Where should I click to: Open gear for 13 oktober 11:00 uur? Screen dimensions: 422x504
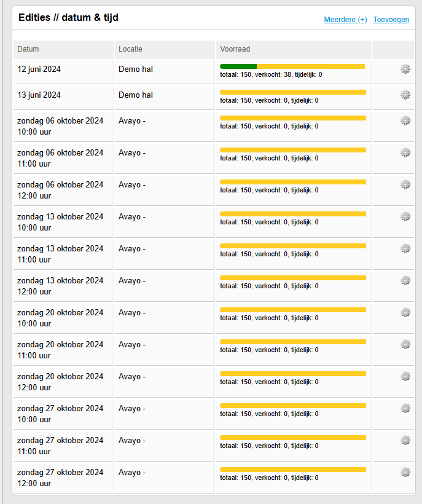[x=405, y=248]
